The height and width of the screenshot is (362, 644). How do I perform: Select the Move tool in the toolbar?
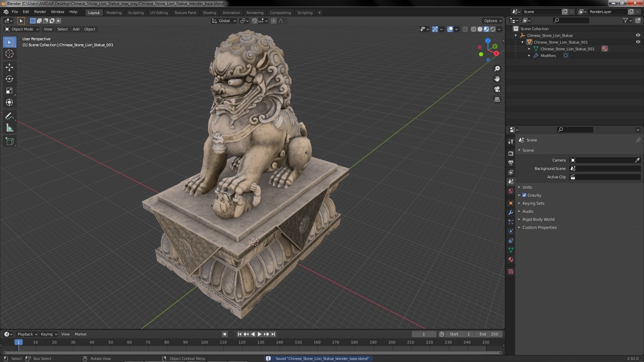[9, 67]
